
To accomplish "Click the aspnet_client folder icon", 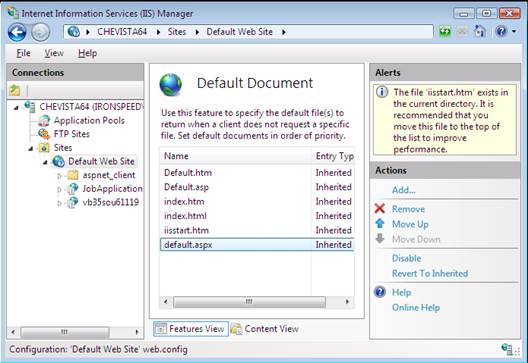I will click(x=73, y=175).
